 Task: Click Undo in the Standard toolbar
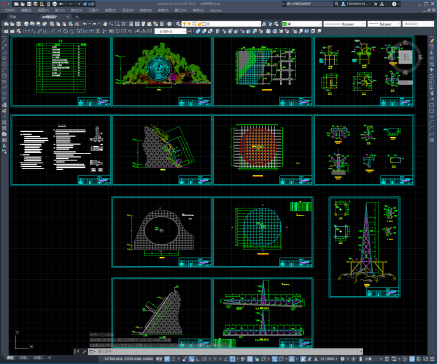tap(85, 24)
